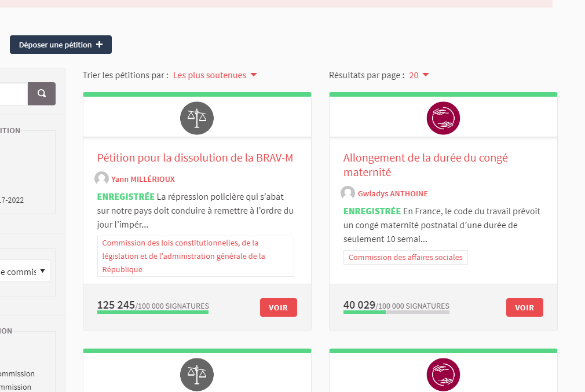This screenshot has height=392, width=585.
Task: Click the Déposer une pétition button
Action: point(61,45)
